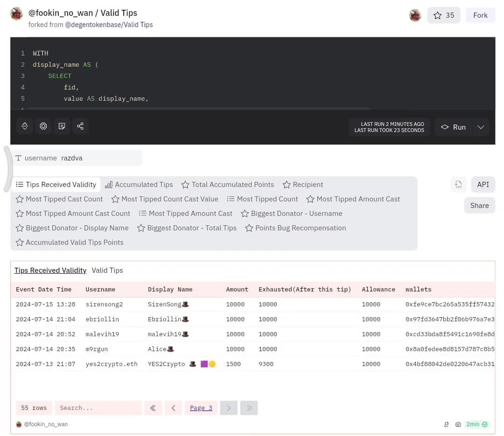
Task: Open query settings gear icon
Action: coord(43,126)
